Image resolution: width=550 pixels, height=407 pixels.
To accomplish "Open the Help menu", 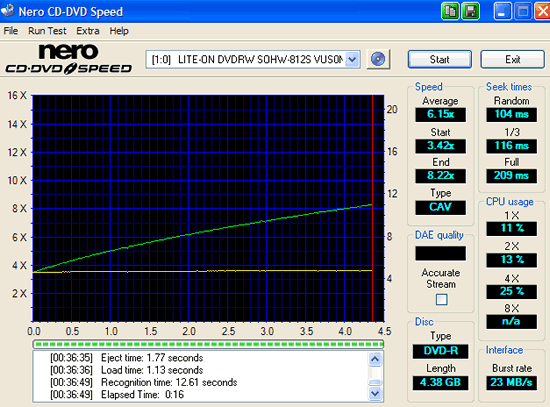I will [x=119, y=31].
